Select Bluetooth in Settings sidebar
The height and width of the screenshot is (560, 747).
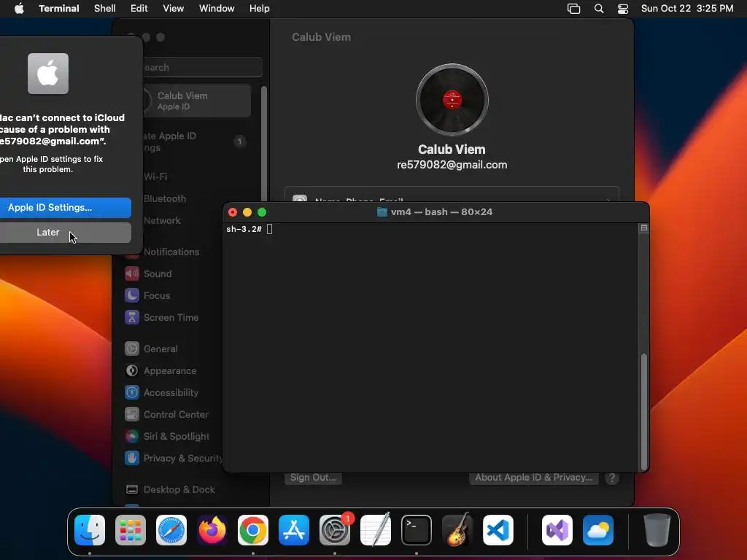165,198
